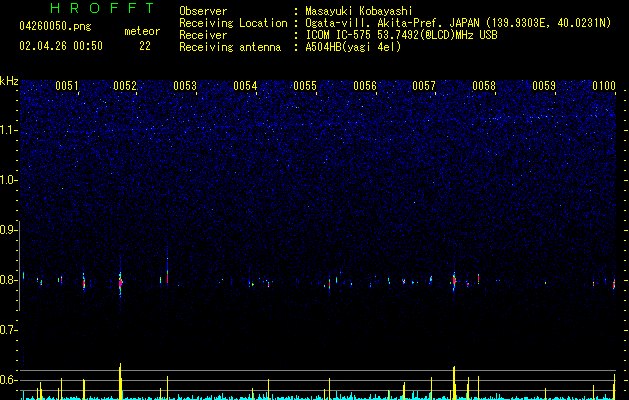Image resolution: width=629 pixels, height=400 pixels.
Task: Click the 1.1 kHz axis label
Action: (8, 130)
